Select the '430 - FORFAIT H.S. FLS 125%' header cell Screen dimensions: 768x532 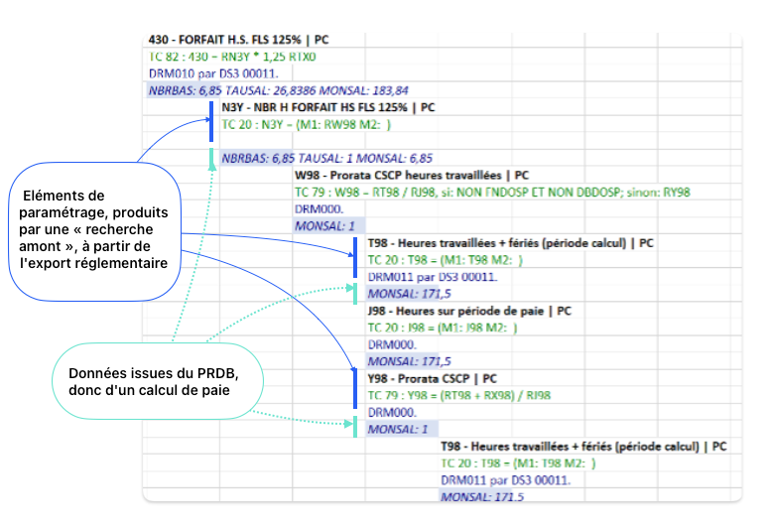coord(237,40)
